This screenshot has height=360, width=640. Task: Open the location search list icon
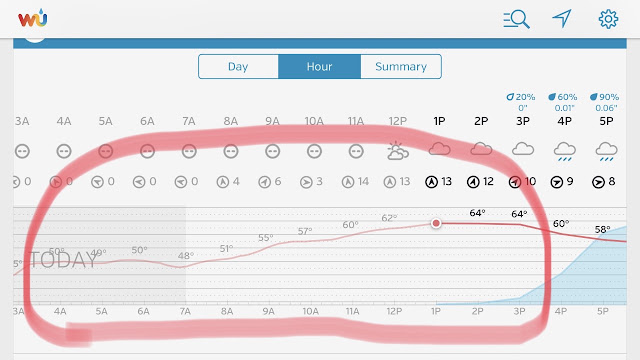tap(516, 19)
